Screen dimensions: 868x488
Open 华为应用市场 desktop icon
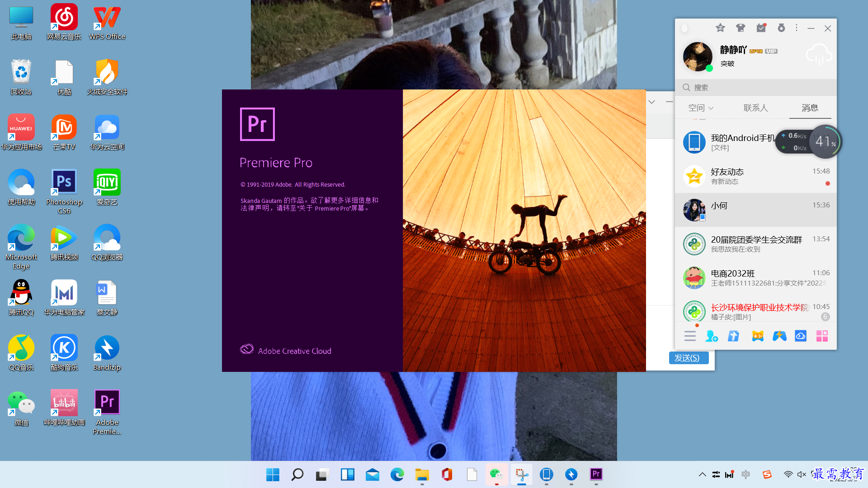[21, 131]
